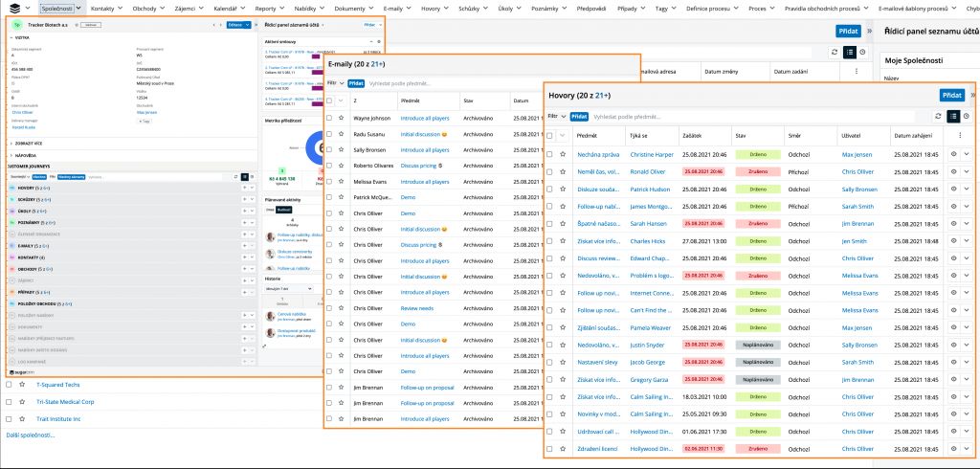Open column options three-dot icon in Hovory

click(x=959, y=136)
